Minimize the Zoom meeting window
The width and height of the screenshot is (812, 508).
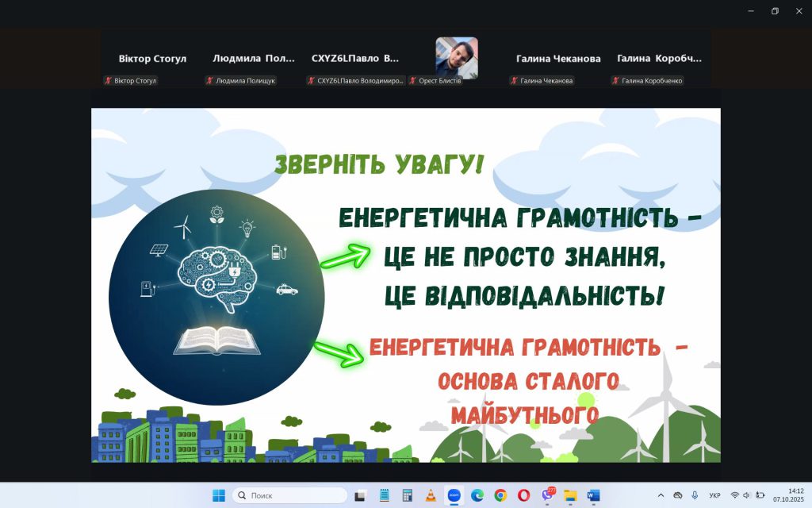751,11
